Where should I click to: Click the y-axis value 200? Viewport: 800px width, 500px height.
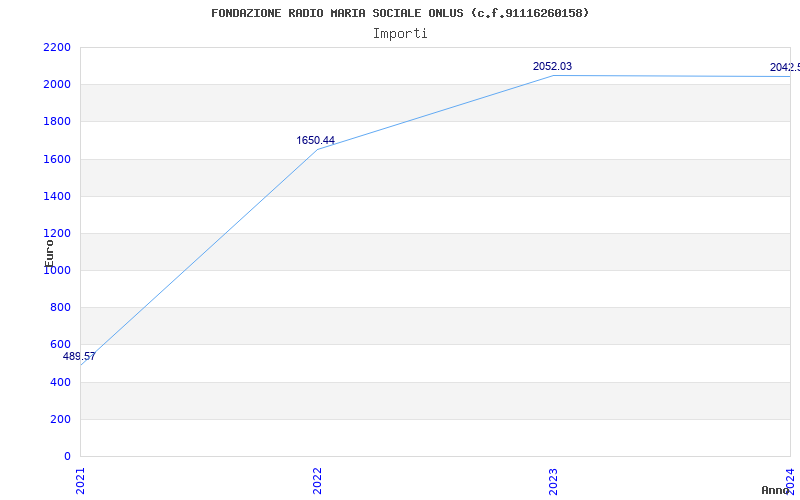click(60, 419)
